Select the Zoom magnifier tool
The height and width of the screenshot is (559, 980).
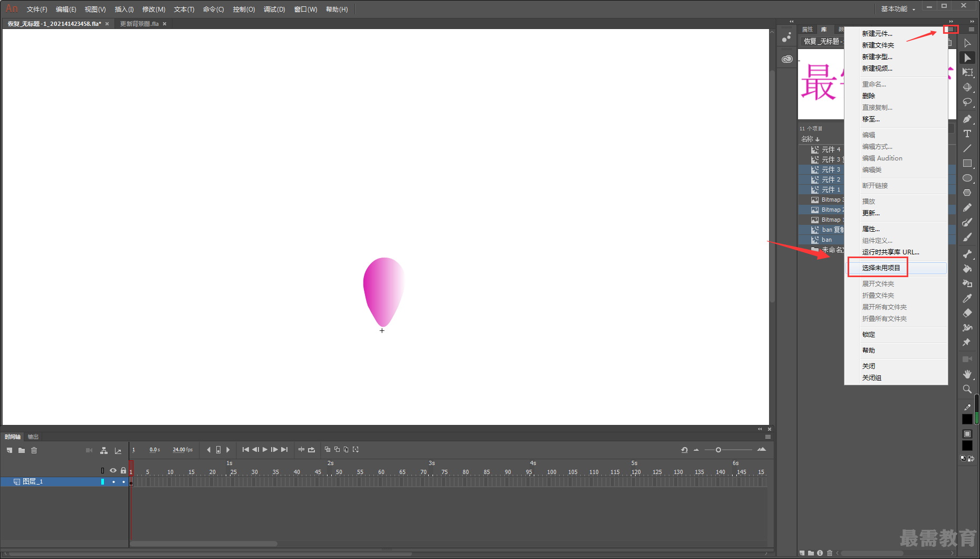(x=967, y=389)
